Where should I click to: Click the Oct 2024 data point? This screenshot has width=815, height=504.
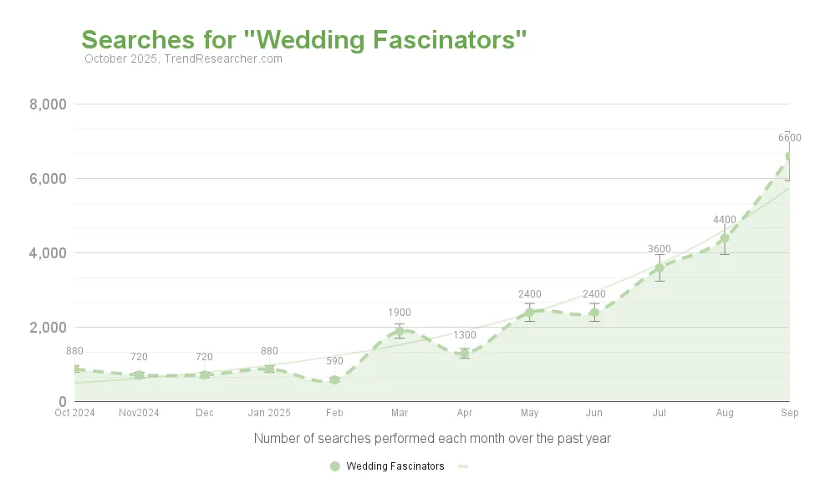coord(75,369)
